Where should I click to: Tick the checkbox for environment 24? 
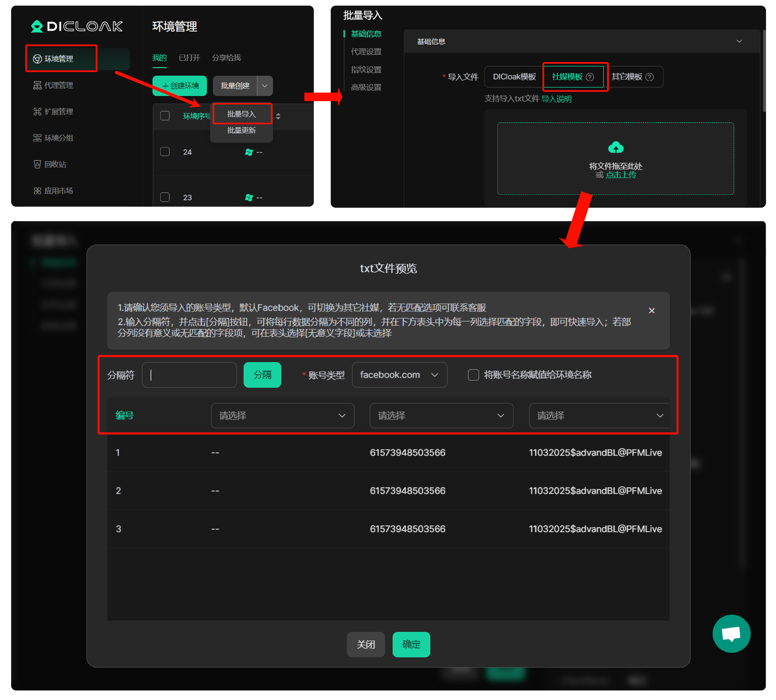pyautogui.click(x=165, y=152)
